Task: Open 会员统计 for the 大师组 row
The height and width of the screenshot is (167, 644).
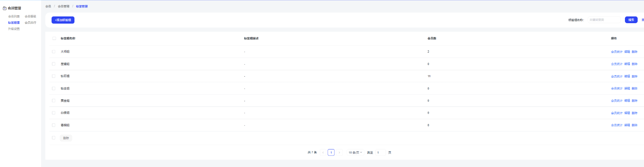Action: [x=616, y=52]
